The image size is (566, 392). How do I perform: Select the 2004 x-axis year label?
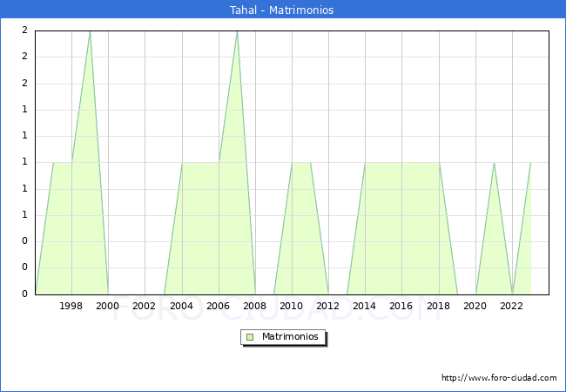[x=181, y=306]
